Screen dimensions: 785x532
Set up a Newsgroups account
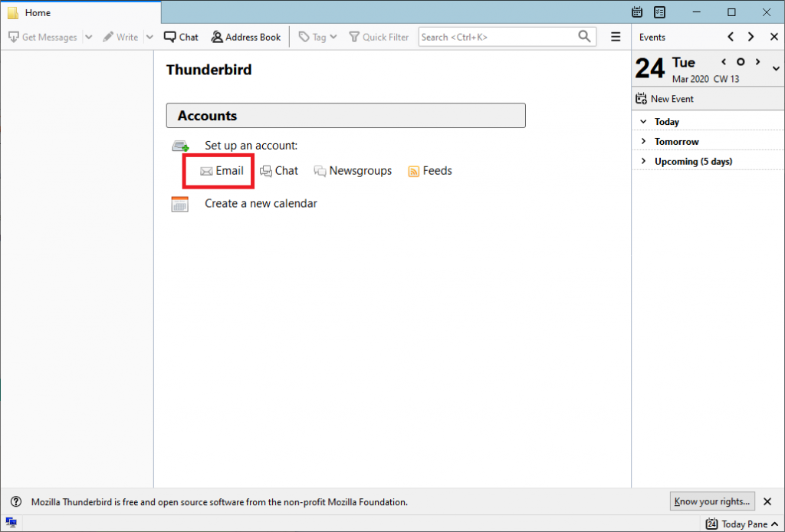pyautogui.click(x=353, y=171)
